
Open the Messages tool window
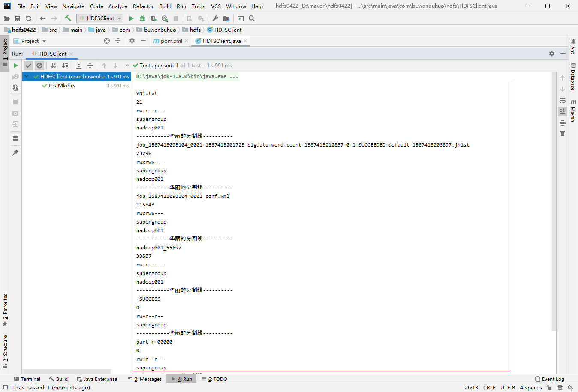tap(144, 379)
